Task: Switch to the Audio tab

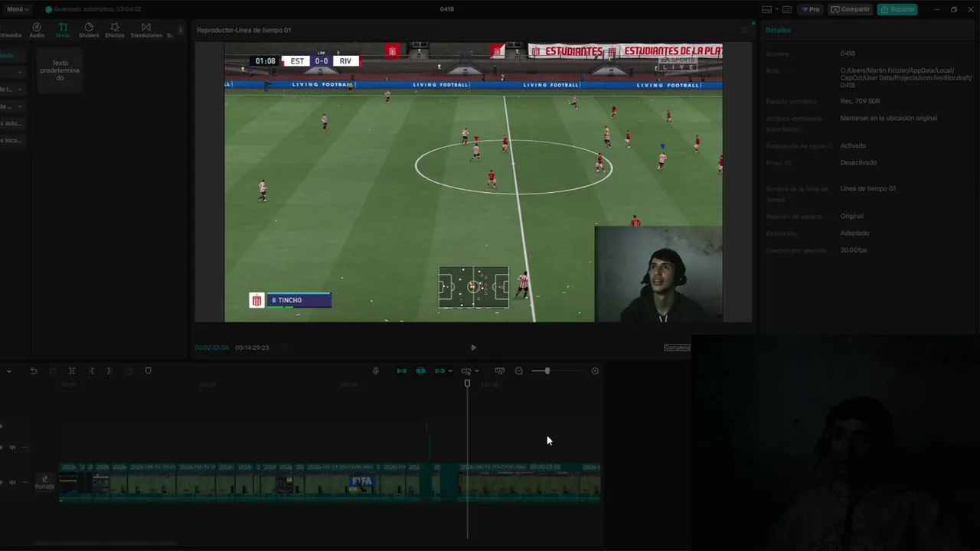Action: [37, 30]
